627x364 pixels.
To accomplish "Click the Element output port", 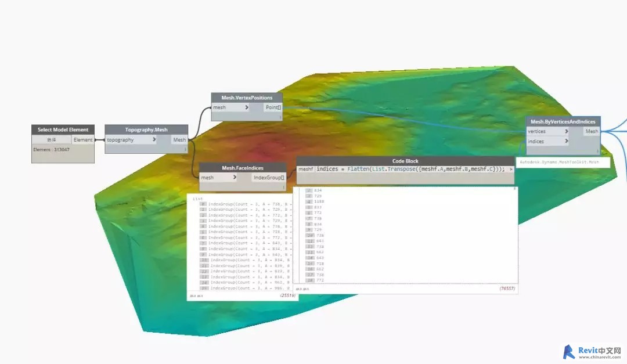I will click(82, 140).
